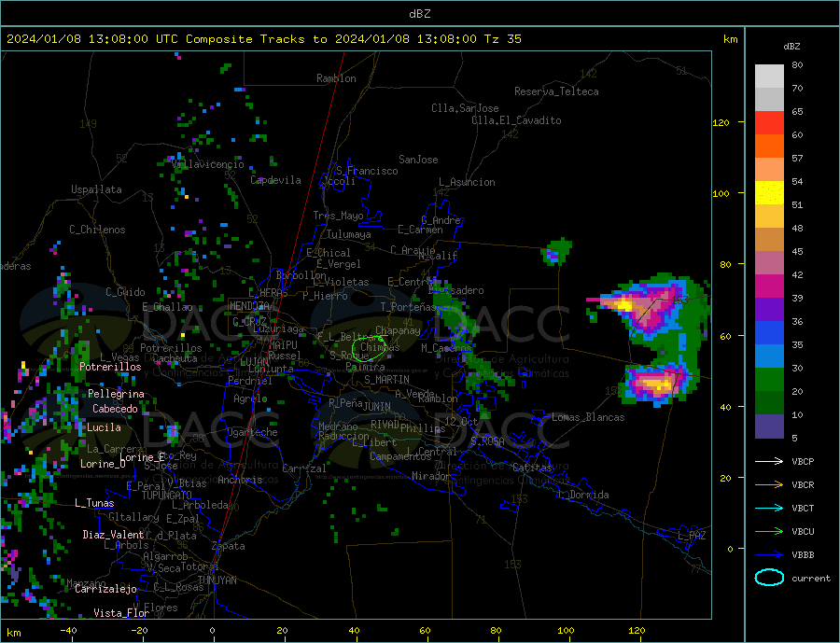Screen dimensions: 840x643
Task: Click the Lomas_Blancas label
Action: pos(588,417)
